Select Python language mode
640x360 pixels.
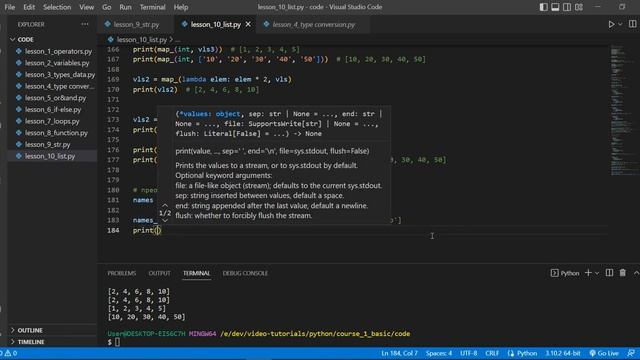click(522, 353)
